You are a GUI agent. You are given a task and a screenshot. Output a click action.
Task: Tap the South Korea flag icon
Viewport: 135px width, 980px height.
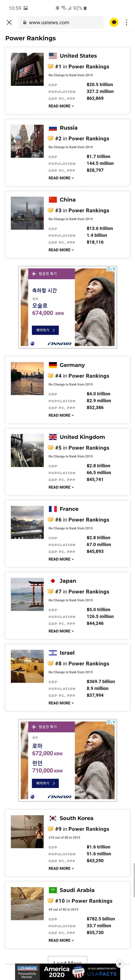53,818
